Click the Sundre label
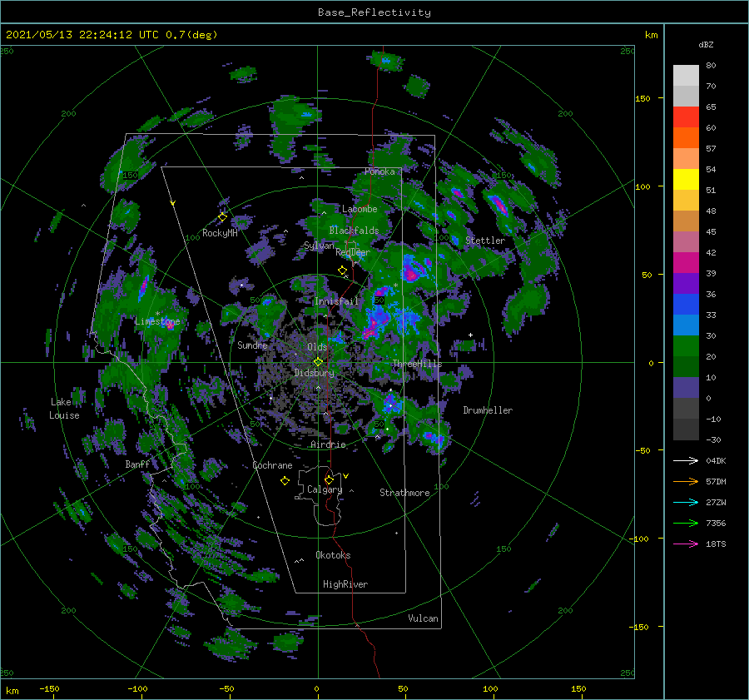Screen dimensions: 749x700 pos(253,345)
